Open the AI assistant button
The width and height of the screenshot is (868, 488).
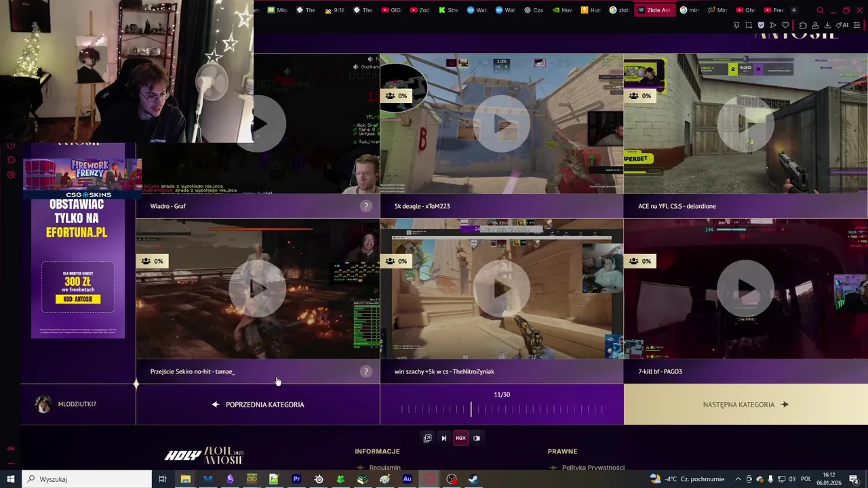tap(842, 25)
